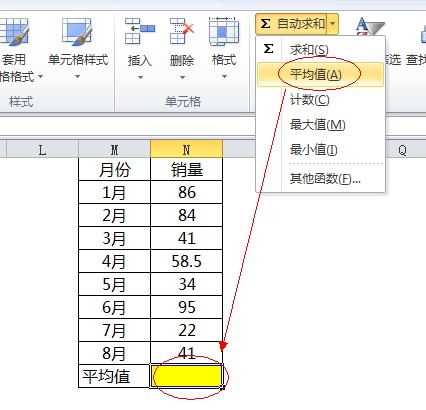
Task: Click the 8月 sales cell showing 41
Action: point(187,353)
